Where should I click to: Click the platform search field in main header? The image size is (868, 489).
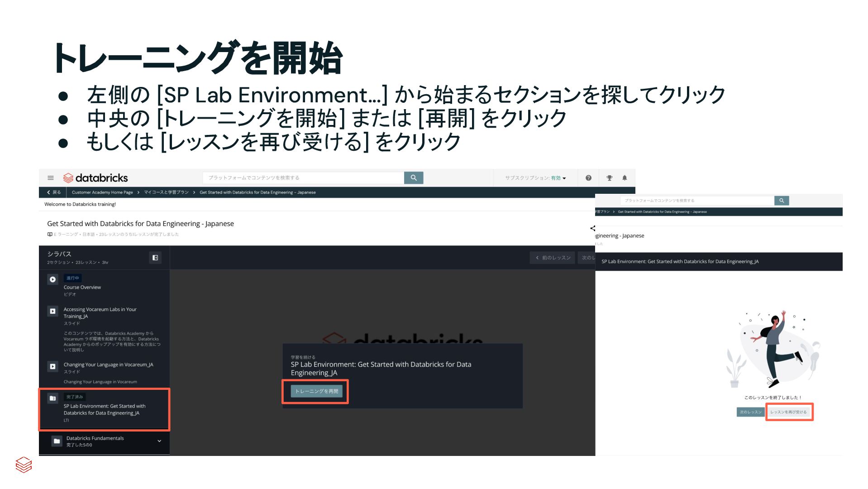point(303,178)
